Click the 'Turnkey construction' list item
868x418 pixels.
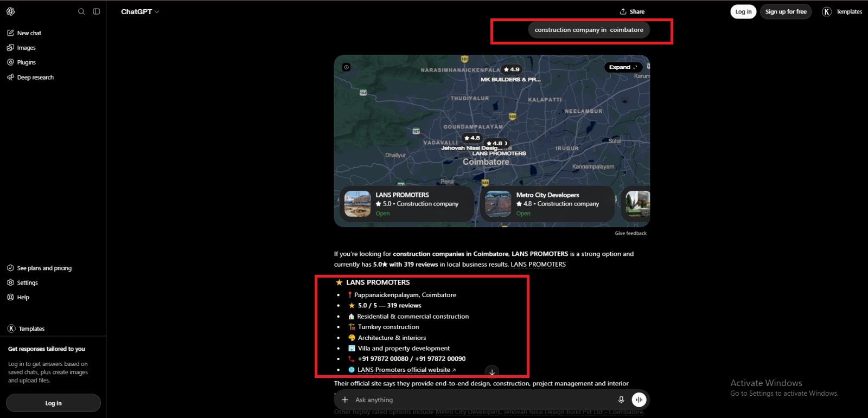pyautogui.click(x=388, y=327)
